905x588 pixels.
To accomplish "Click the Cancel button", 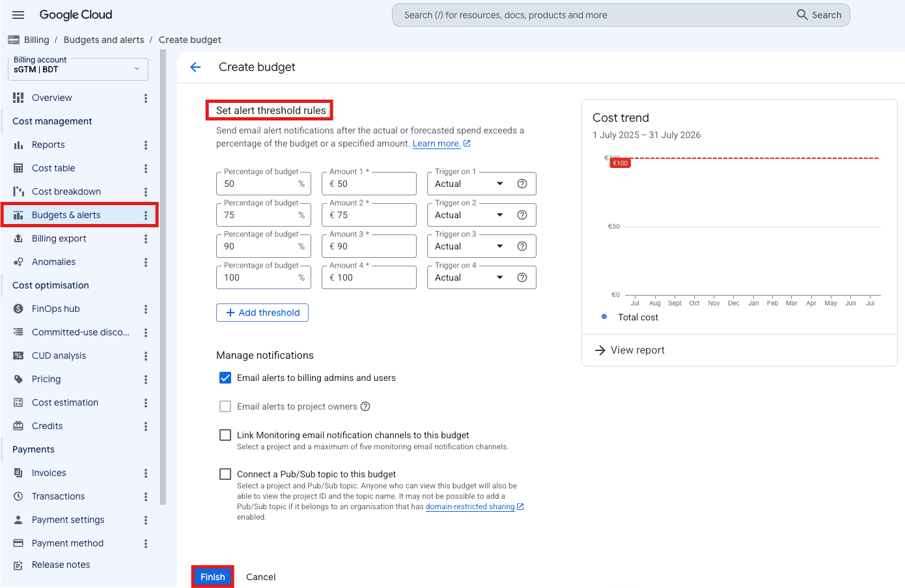I will pyautogui.click(x=261, y=577).
